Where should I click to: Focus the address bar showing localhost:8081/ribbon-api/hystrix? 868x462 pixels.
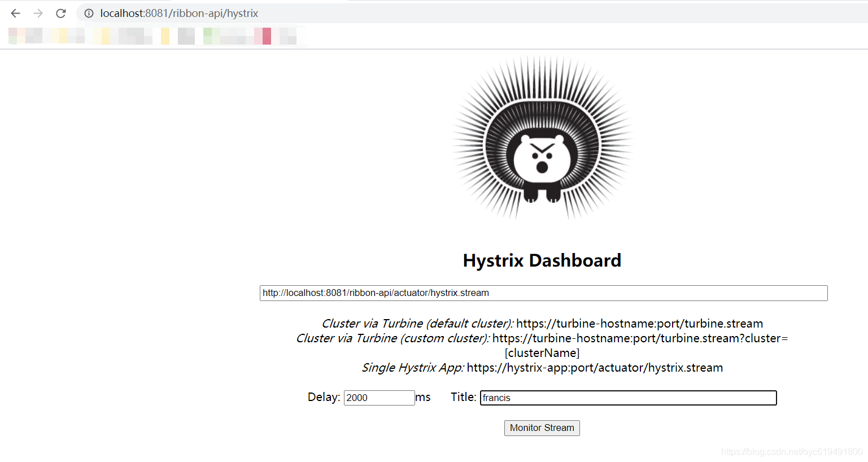click(472, 13)
